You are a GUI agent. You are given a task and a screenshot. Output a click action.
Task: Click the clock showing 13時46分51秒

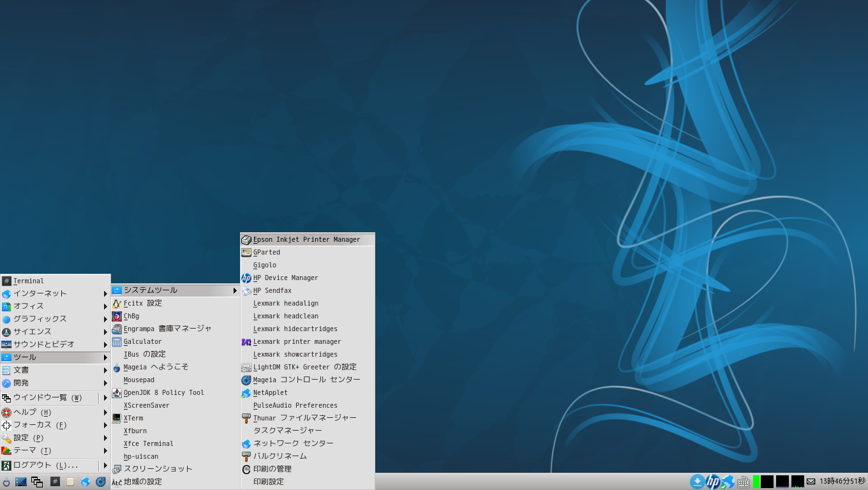click(842, 481)
